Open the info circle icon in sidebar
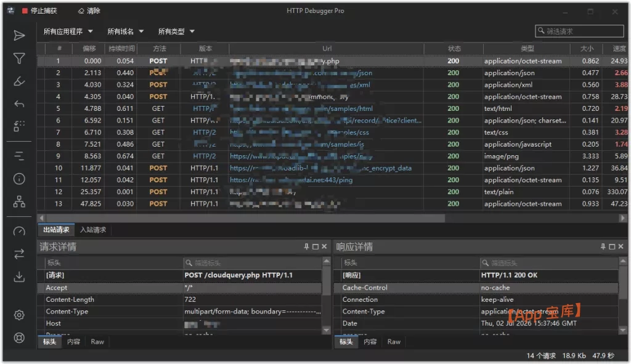The image size is (631, 364). point(19,179)
